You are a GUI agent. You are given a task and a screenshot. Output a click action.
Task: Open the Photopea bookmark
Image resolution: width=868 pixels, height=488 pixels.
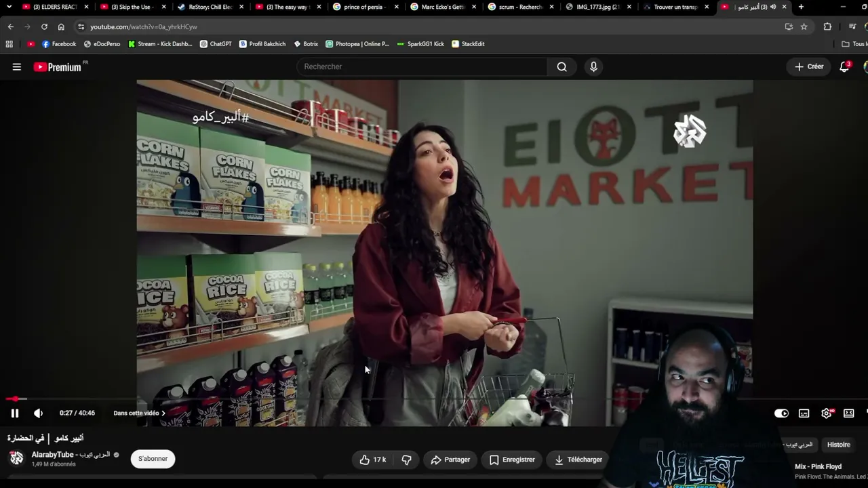tap(357, 44)
